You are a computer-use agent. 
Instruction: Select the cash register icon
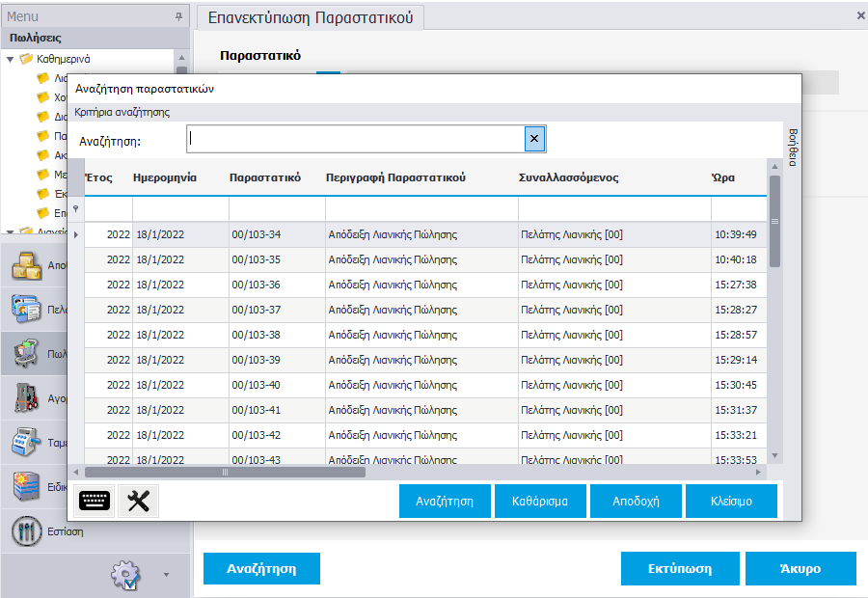(x=26, y=441)
